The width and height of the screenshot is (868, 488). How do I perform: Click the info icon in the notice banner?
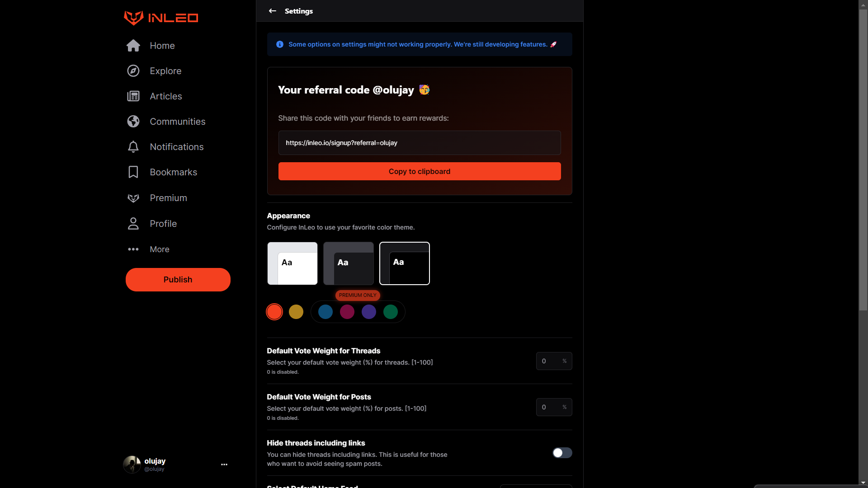pyautogui.click(x=280, y=44)
